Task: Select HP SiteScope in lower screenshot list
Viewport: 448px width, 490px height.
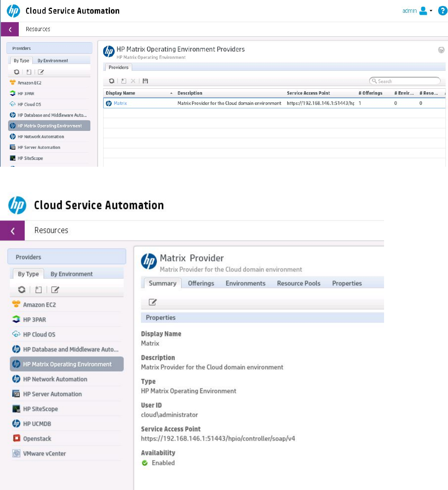Action: 66,409
